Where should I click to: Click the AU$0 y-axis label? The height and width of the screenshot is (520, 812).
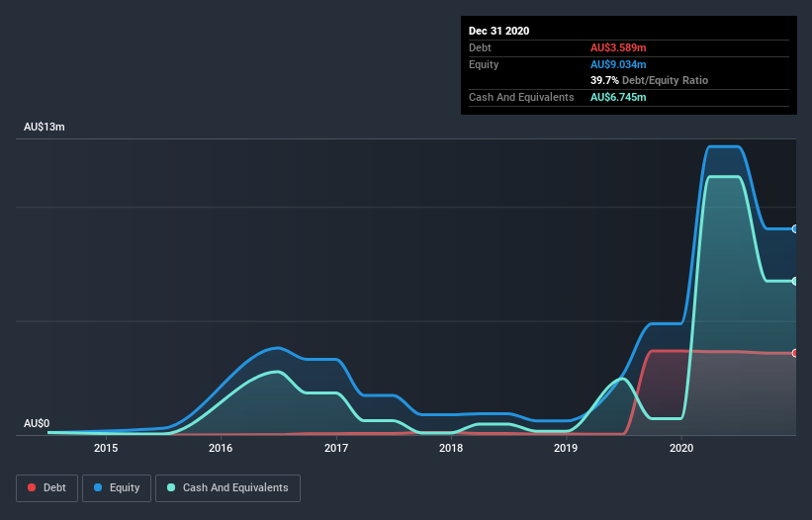[x=37, y=423]
